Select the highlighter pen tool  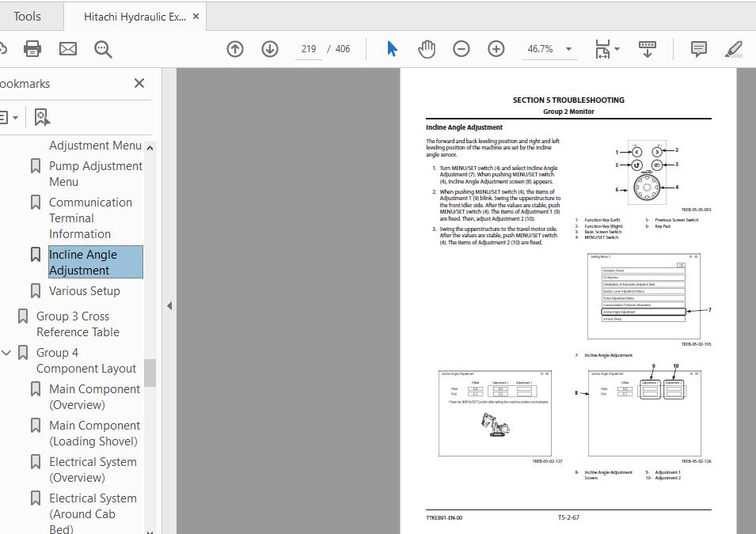point(733,49)
